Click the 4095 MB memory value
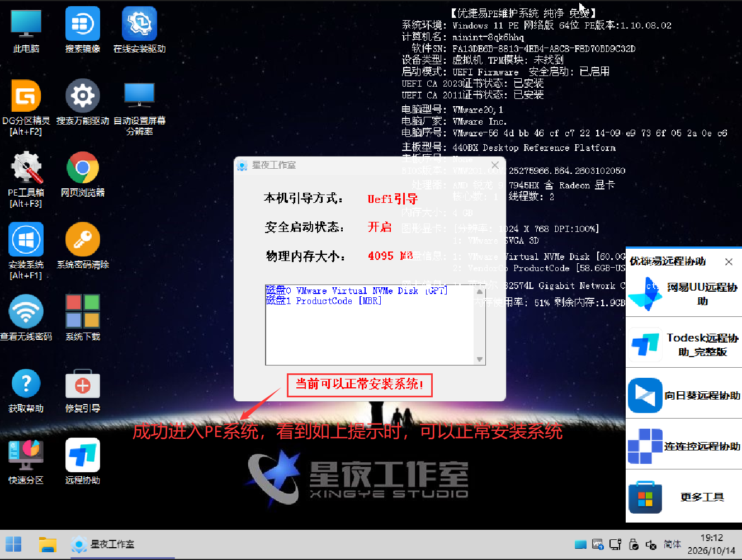The height and width of the screenshot is (560, 742). (x=390, y=255)
